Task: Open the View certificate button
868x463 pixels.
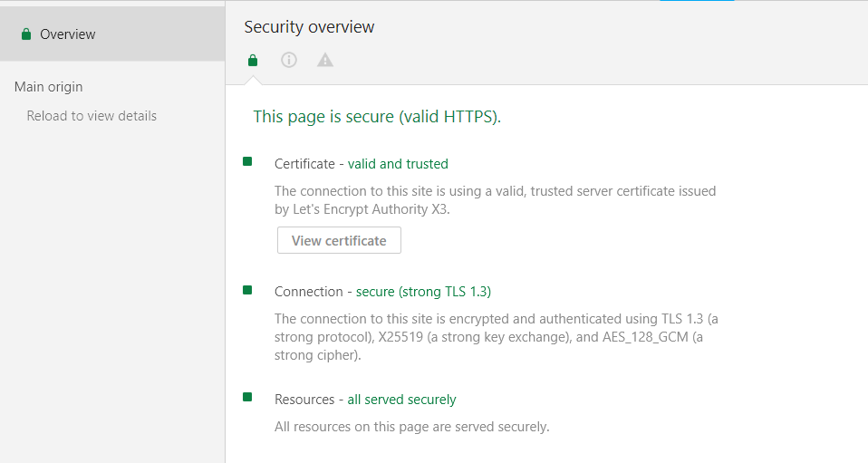Action: point(339,241)
